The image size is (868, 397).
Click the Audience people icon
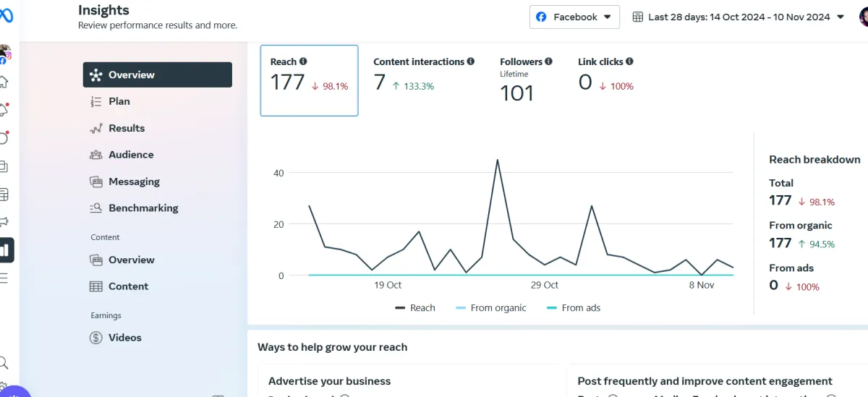(x=96, y=155)
